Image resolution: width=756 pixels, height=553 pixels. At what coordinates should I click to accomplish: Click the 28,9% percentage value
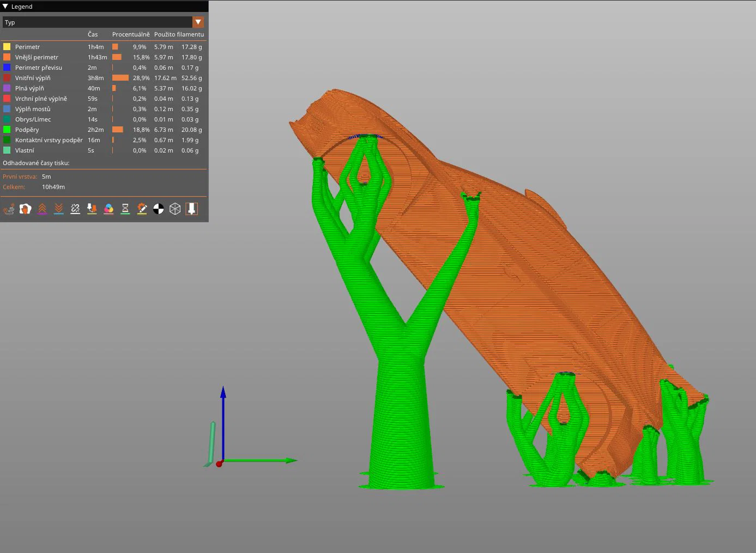pyautogui.click(x=141, y=78)
